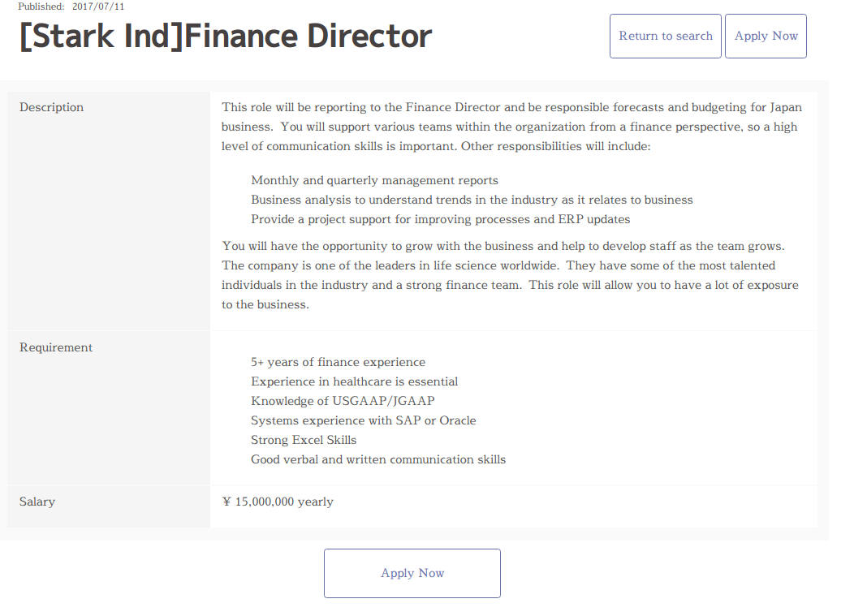Click the Return to search button
The image size is (867, 616).
click(x=665, y=36)
